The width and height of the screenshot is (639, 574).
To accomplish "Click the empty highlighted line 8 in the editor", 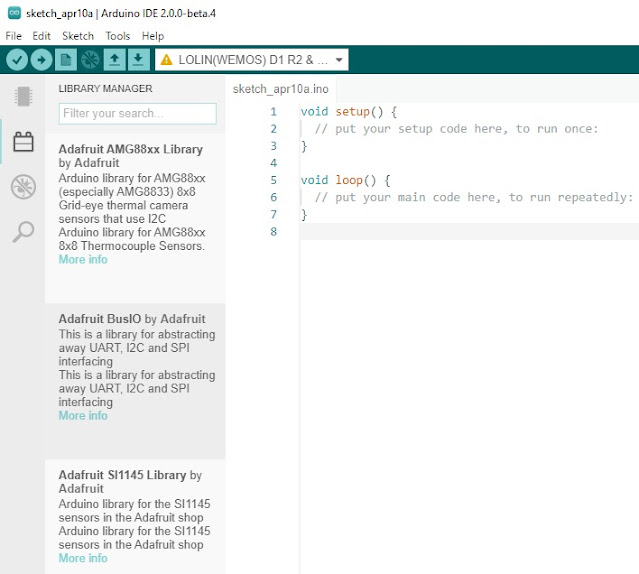I will [469, 231].
